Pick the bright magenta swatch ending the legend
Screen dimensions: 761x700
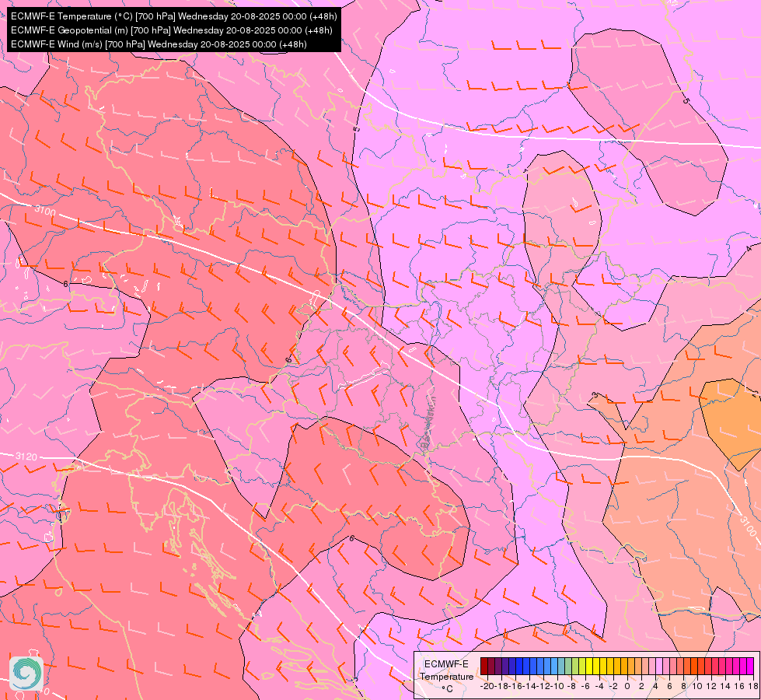(x=750, y=666)
